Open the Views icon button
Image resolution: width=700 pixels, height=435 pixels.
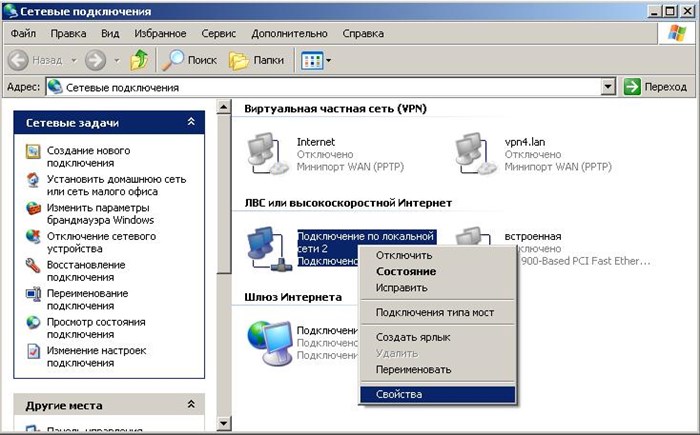(x=312, y=60)
